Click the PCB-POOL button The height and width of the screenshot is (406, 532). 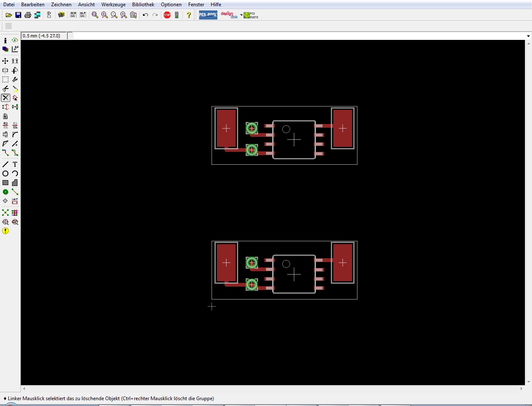[208, 15]
